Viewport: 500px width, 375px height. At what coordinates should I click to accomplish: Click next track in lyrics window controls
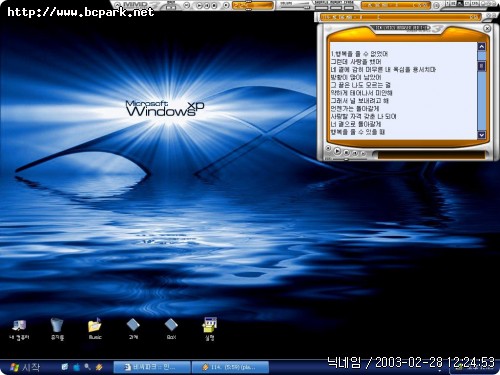pyautogui.click(x=363, y=154)
